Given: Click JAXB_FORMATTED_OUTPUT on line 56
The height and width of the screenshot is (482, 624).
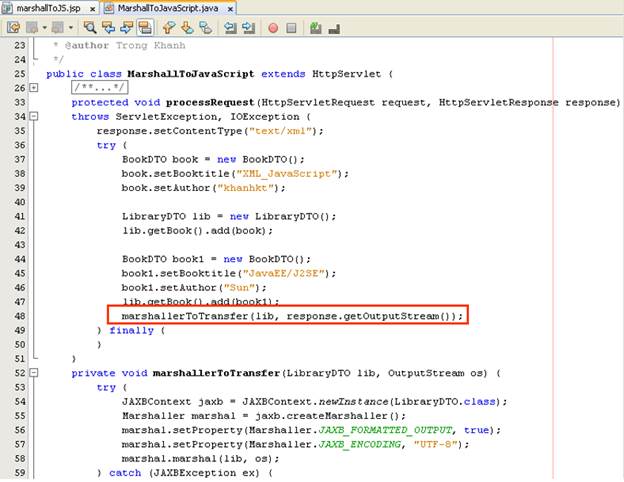Looking at the screenshot, I should pyautogui.click(x=385, y=430).
